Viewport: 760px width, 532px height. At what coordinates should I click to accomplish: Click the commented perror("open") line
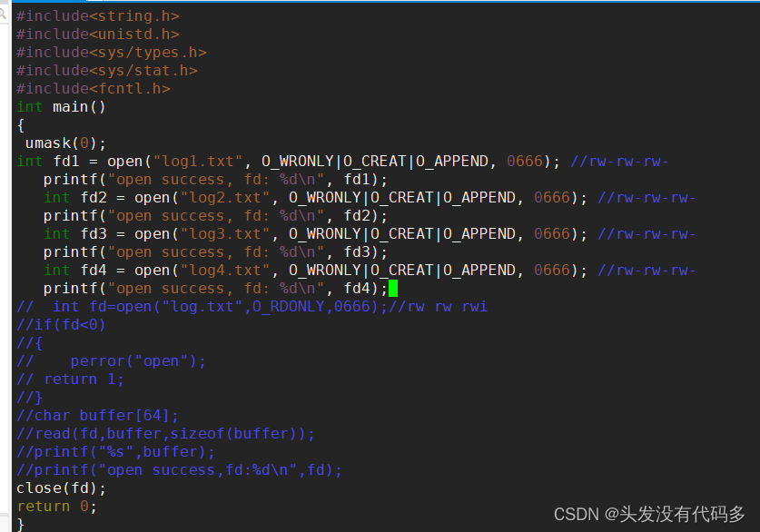tap(112, 361)
